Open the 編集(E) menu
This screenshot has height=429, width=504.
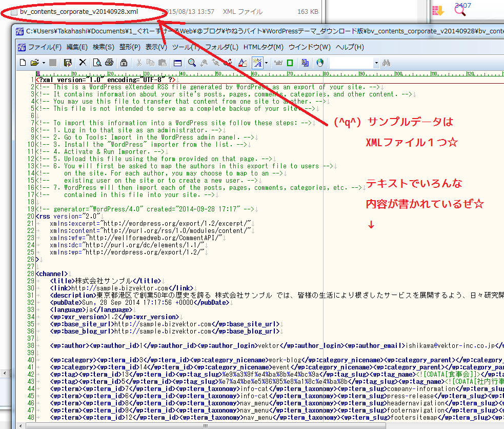pyautogui.click(x=77, y=47)
